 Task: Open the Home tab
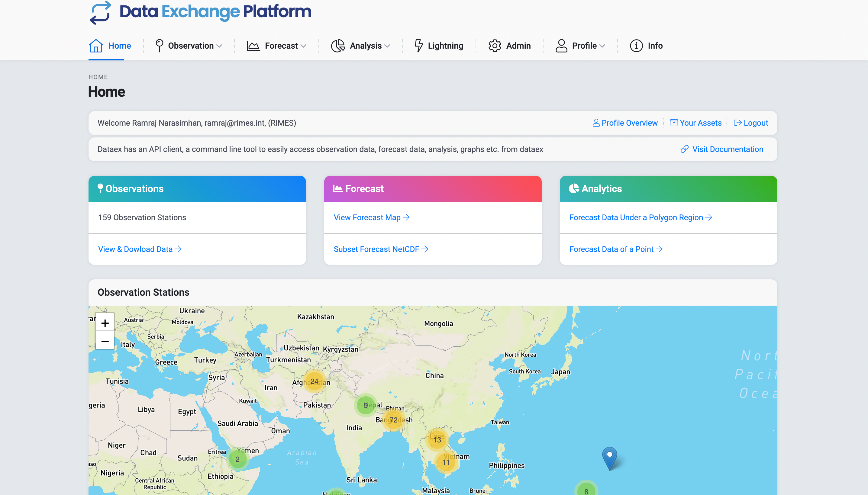110,46
